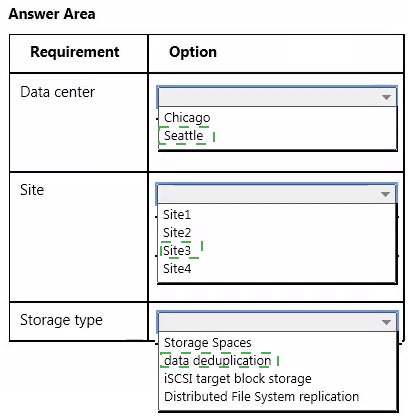Viewport: 408px width, 417px height.
Task: Click the Requirement column header
Action: coord(75,52)
